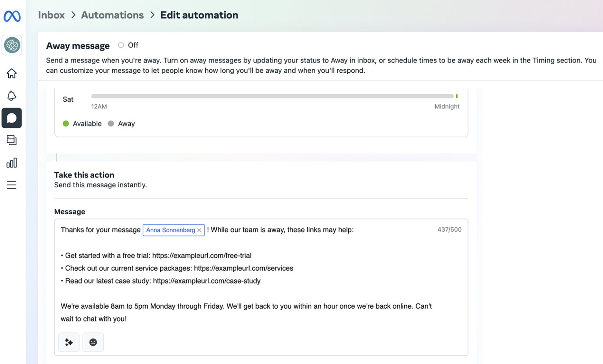The width and height of the screenshot is (603, 364).
Task: Open the More menu hamburger icon
Action: tap(12, 185)
